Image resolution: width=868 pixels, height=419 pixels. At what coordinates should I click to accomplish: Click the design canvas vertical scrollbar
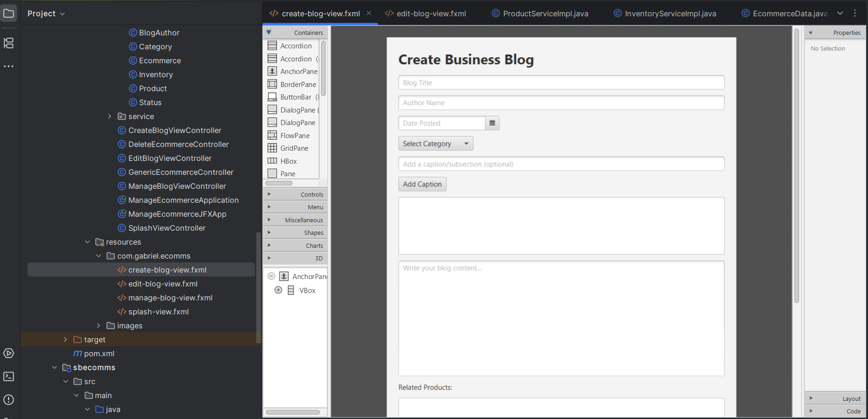click(x=796, y=165)
